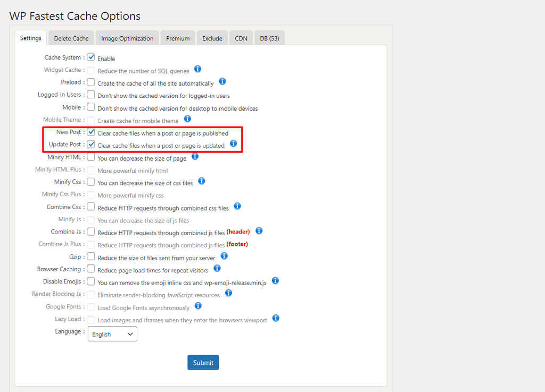Click the Combine Js header info icon
Screen dimensions: 545x392
(x=259, y=231)
